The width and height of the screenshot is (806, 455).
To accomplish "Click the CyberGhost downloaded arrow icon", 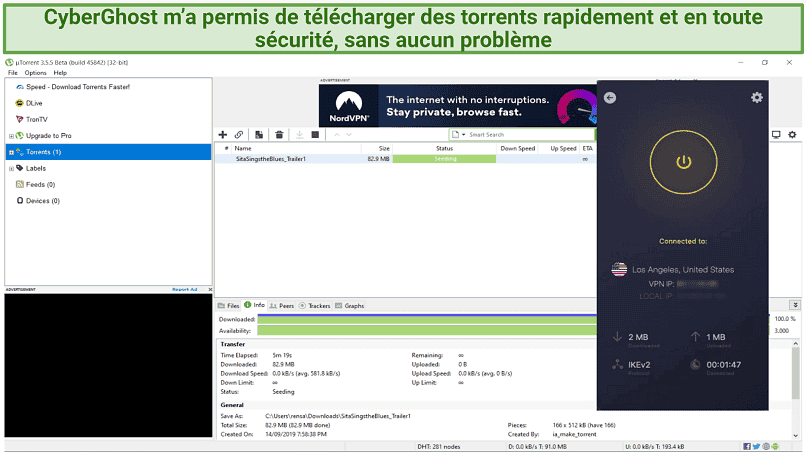I will pyautogui.click(x=617, y=337).
